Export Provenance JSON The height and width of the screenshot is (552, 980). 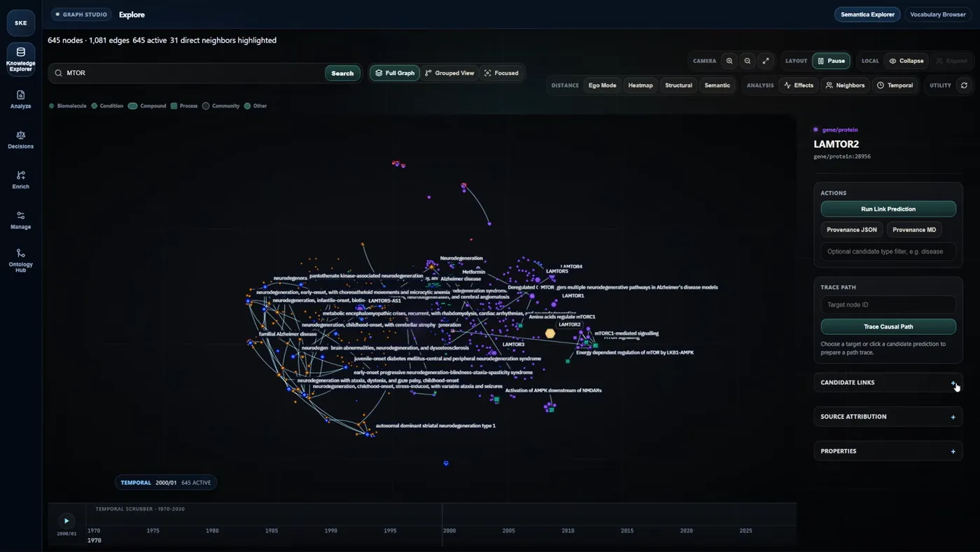pos(852,230)
